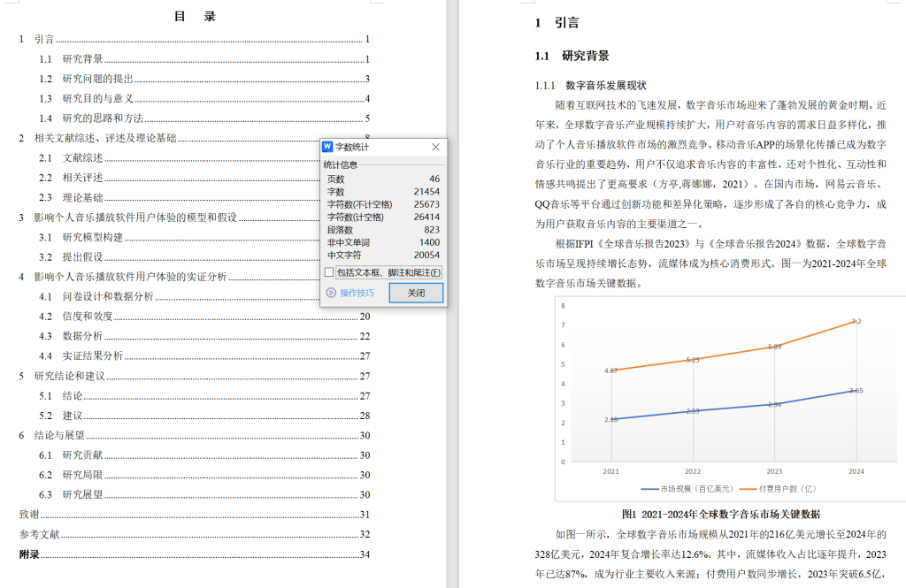Click the 关闭 button in the dialog
This screenshot has height=588, width=906.
click(x=416, y=293)
